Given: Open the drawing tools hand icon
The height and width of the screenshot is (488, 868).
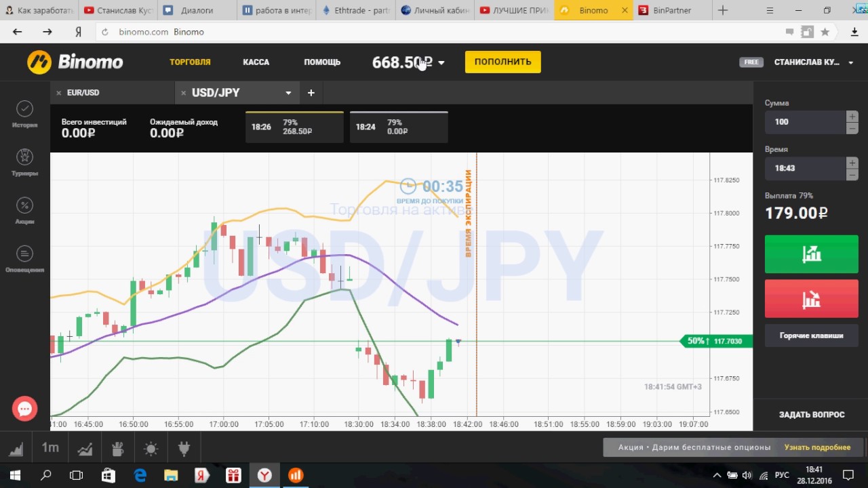Looking at the screenshot, I should click(x=117, y=449).
